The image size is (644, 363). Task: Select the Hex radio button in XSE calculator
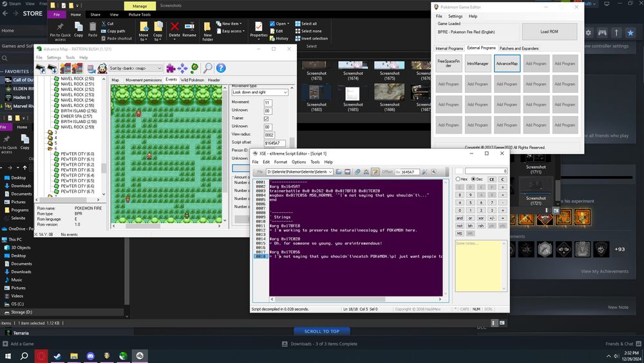458,179
